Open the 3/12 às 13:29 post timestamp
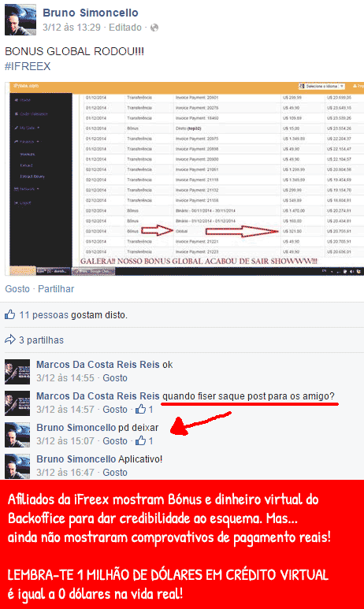The height and width of the screenshot is (609, 364). tap(72, 28)
